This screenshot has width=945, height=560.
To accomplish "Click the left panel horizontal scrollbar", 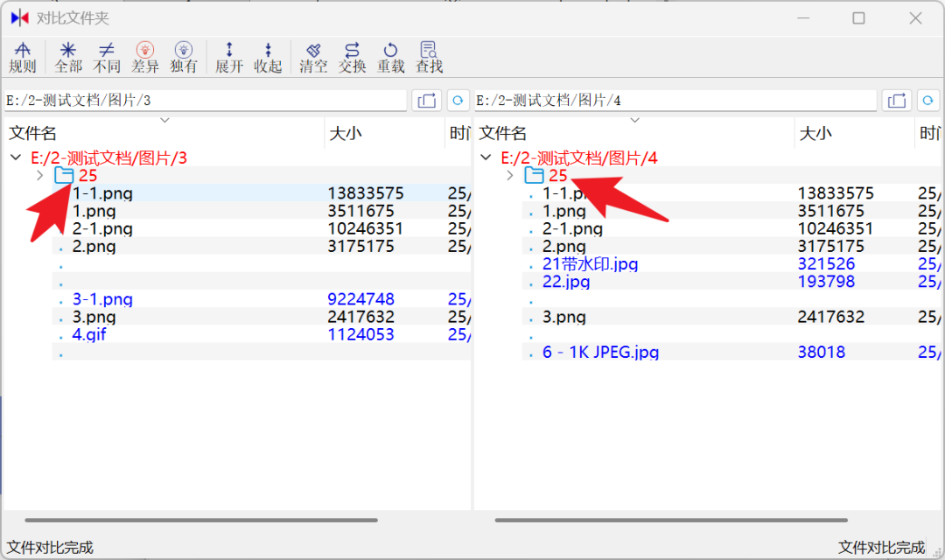I will coord(201,520).
